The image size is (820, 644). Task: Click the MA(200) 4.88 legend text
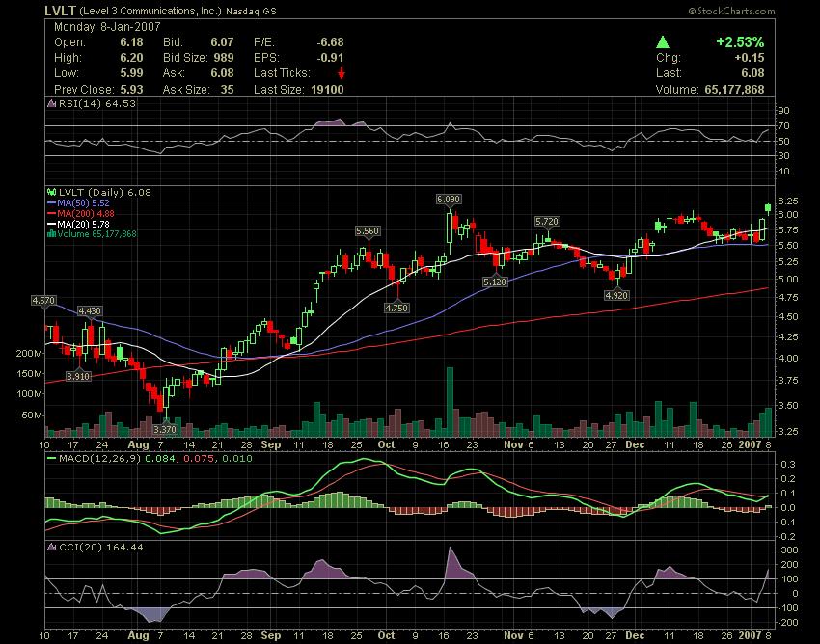pyautogui.click(x=86, y=213)
